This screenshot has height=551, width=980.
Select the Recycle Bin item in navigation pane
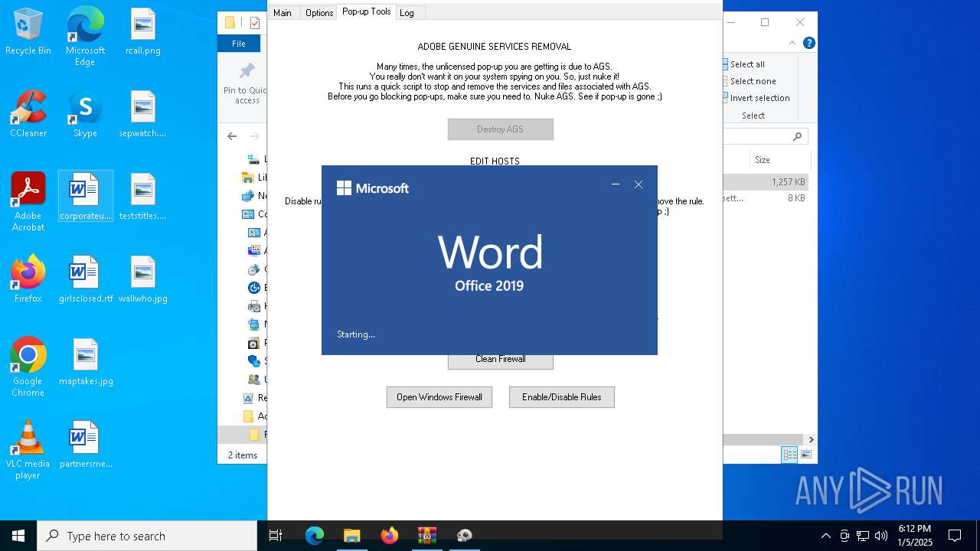coord(254,398)
